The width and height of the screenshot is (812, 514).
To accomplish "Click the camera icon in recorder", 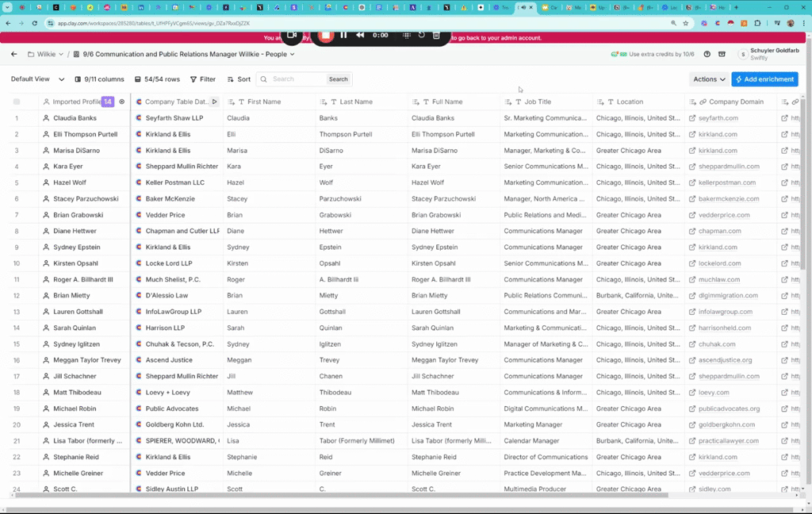I will pyautogui.click(x=292, y=35).
